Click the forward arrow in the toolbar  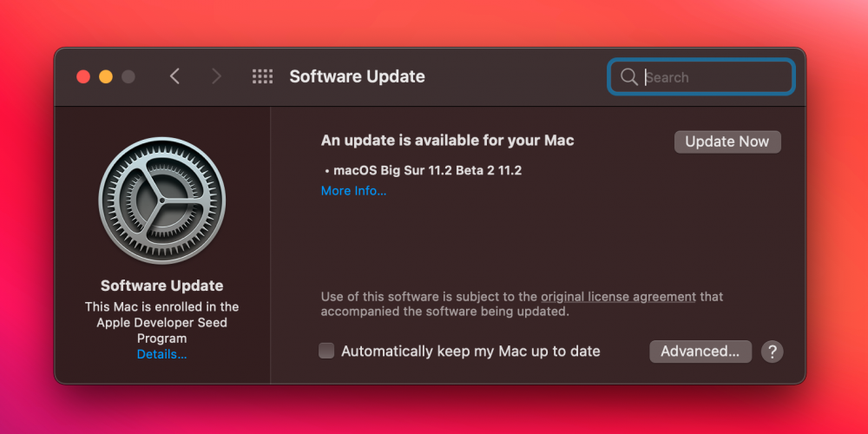point(216,76)
